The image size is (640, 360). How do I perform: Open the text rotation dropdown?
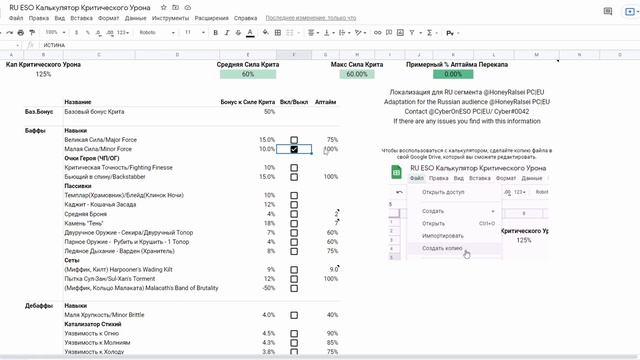pyautogui.click(x=360, y=33)
